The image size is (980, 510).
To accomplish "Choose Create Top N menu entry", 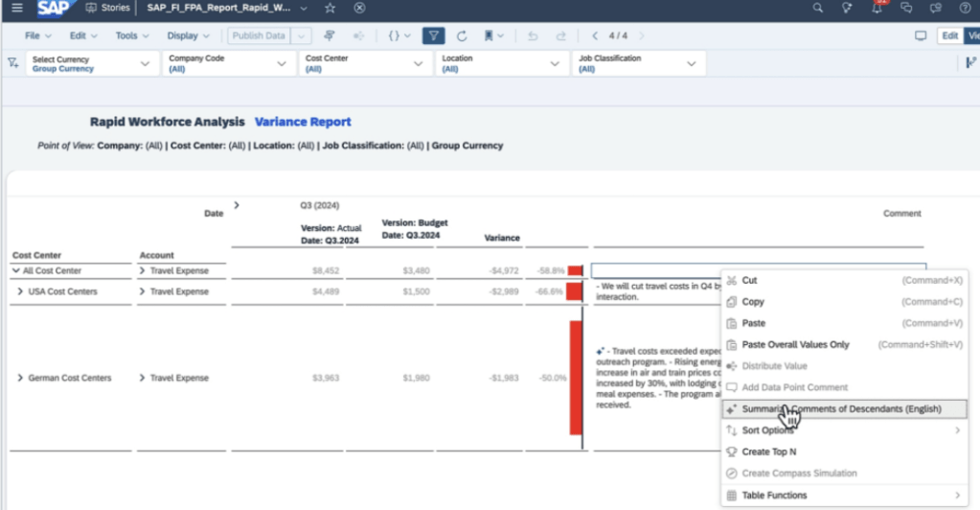I will point(768,452).
